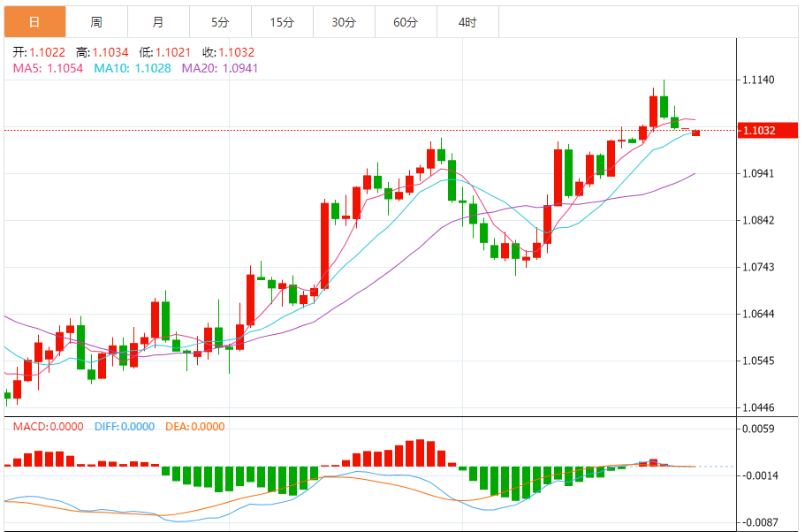Screen dimensions: 805x532
Task: Click the last small red candlestick
Action: 696,133
